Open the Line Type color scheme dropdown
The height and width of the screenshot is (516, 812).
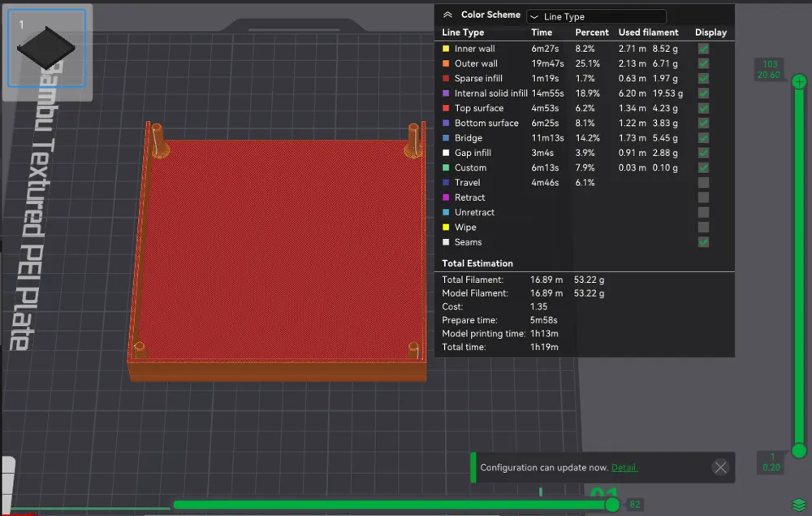point(596,16)
